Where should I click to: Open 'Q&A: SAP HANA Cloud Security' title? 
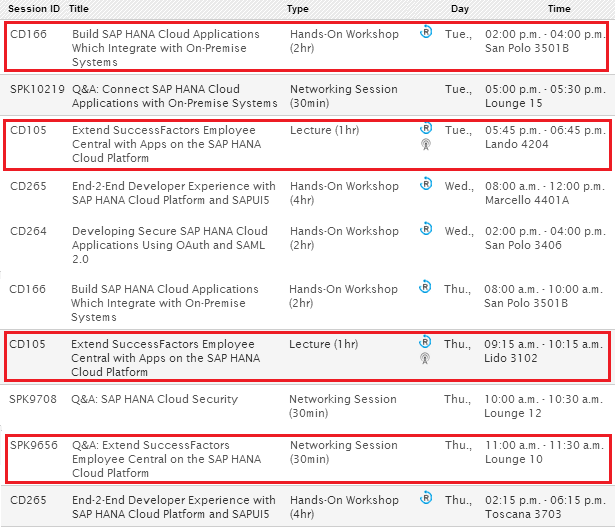(x=155, y=399)
